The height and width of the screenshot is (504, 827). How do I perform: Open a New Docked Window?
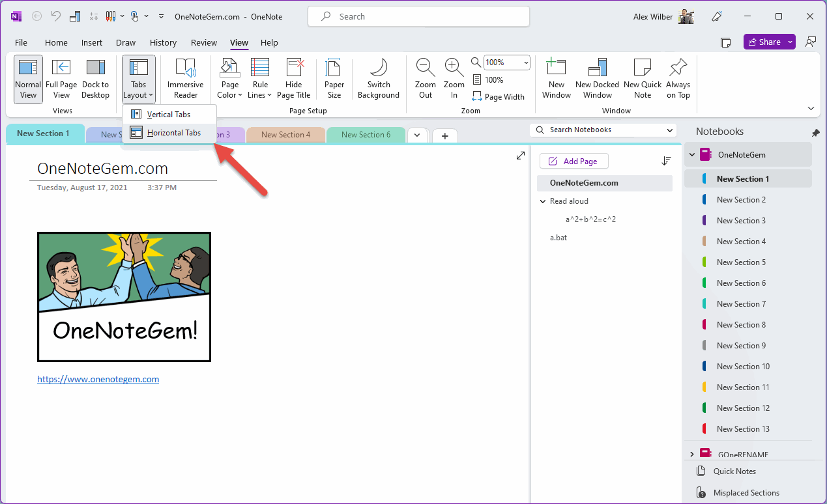pyautogui.click(x=597, y=79)
